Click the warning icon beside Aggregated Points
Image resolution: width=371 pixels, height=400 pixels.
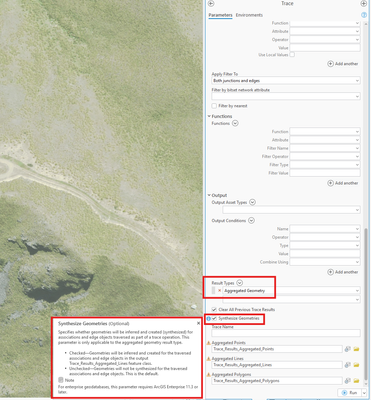pyautogui.click(x=209, y=343)
